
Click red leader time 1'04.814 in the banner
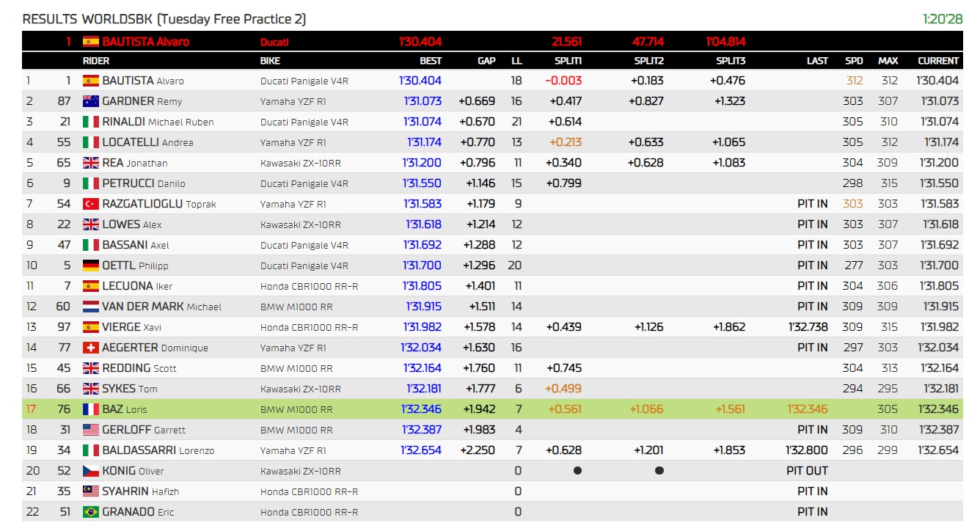point(726,42)
